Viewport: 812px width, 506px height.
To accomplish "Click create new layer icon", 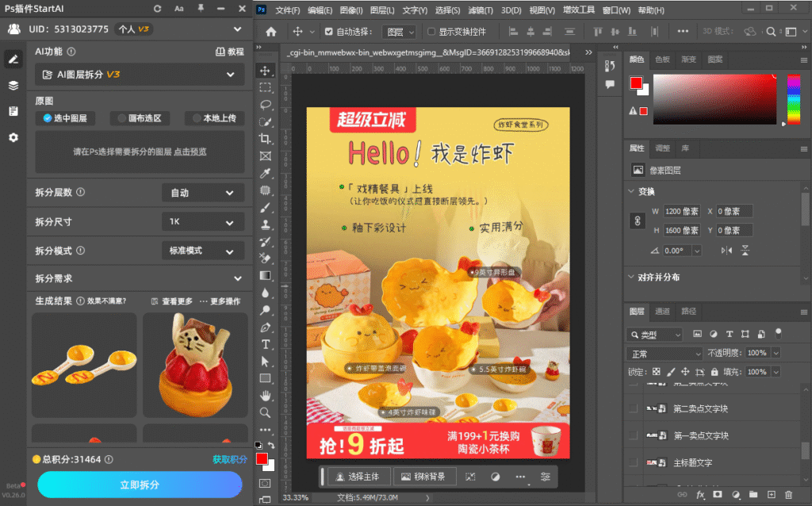I will [x=771, y=495].
